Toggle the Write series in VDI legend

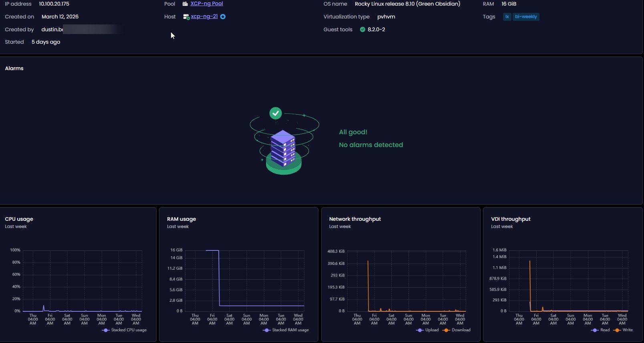point(623,330)
